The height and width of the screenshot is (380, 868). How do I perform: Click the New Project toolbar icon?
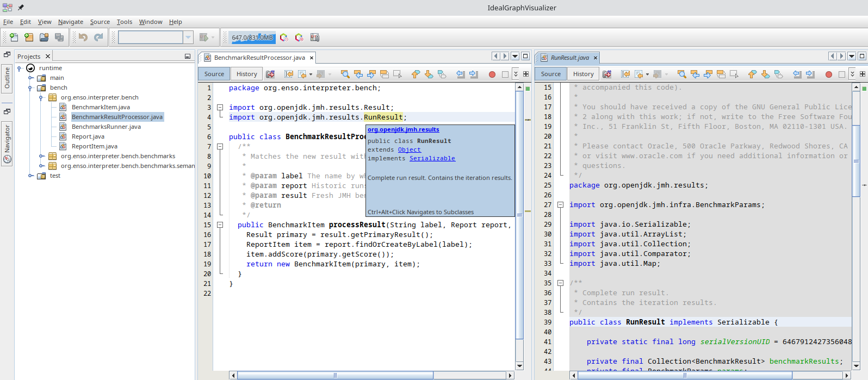point(29,37)
